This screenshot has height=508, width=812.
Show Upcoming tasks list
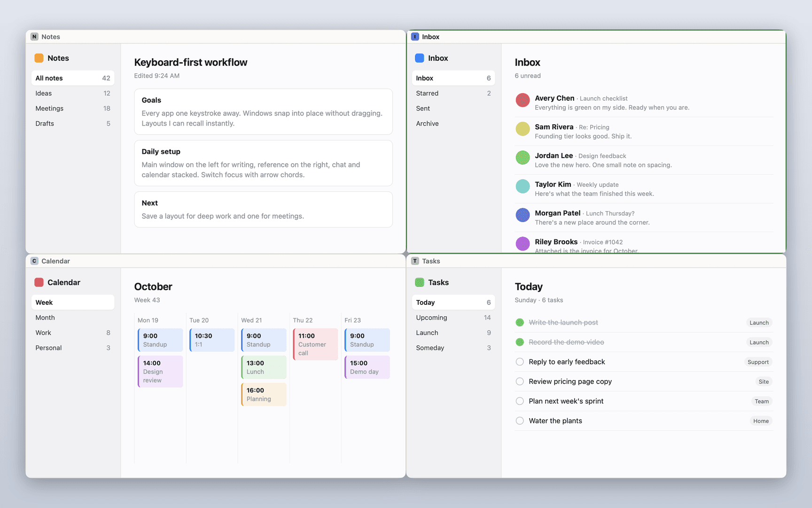(x=453, y=317)
